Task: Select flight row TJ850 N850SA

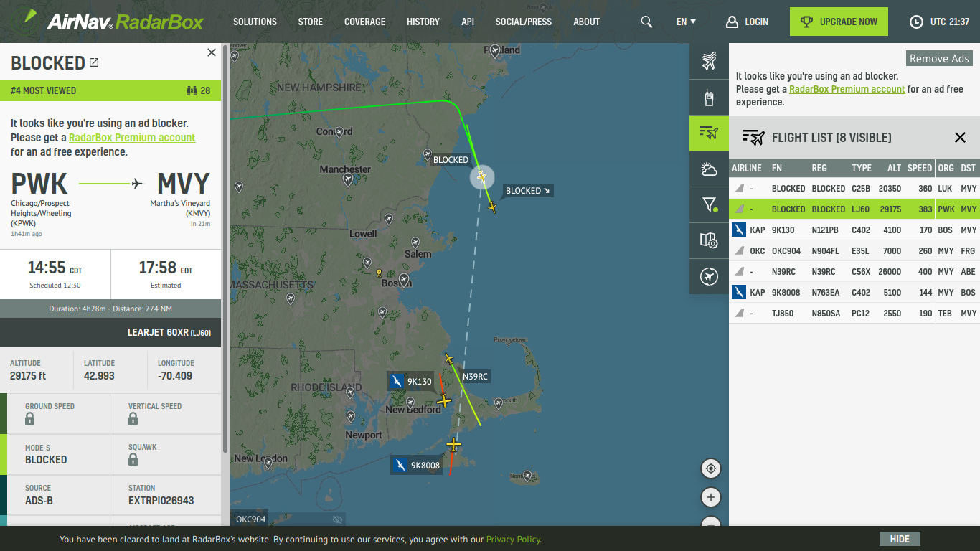Action: pos(854,314)
